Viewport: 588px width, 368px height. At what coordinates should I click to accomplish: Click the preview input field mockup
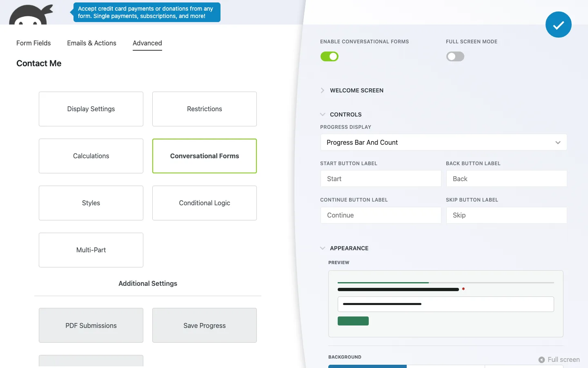coord(445,304)
